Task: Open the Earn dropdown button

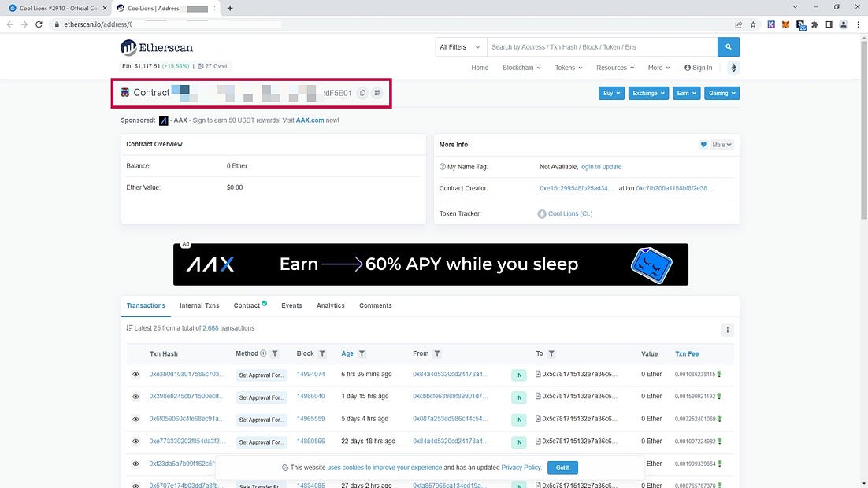Action: pos(686,93)
